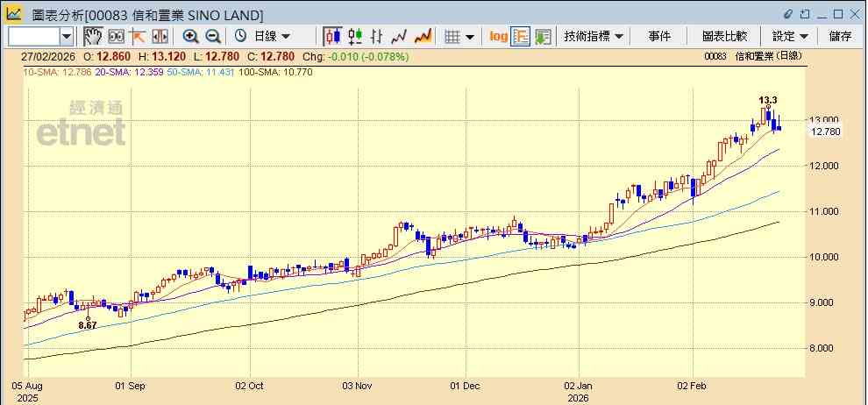Click the 02 Feb date axis label
The height and width of the screenshot is (405, 868).
point(693,387)
